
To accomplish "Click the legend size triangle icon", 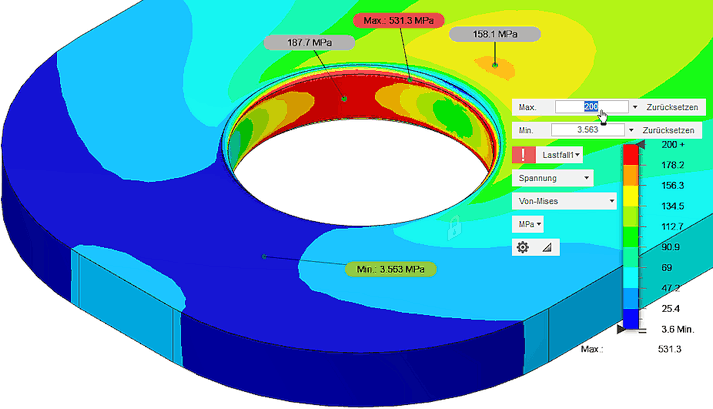I will 546,247.
